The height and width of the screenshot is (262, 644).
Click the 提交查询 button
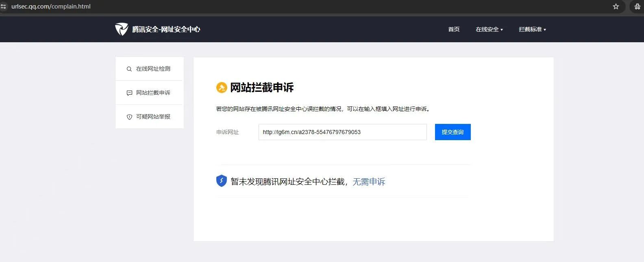pos(453,132)
